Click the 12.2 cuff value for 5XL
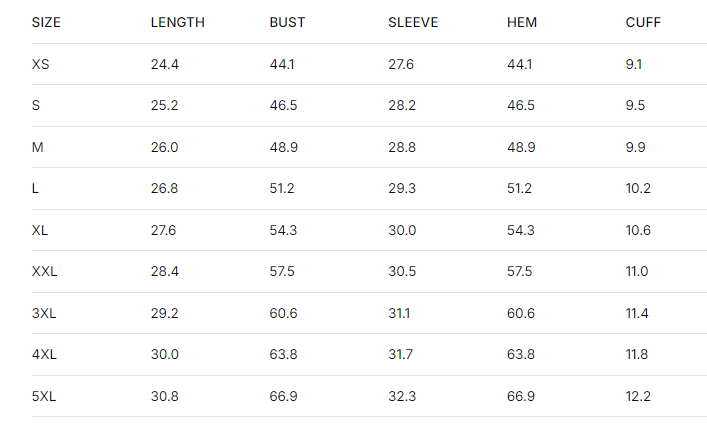707x427 pixels. point(638,396)
